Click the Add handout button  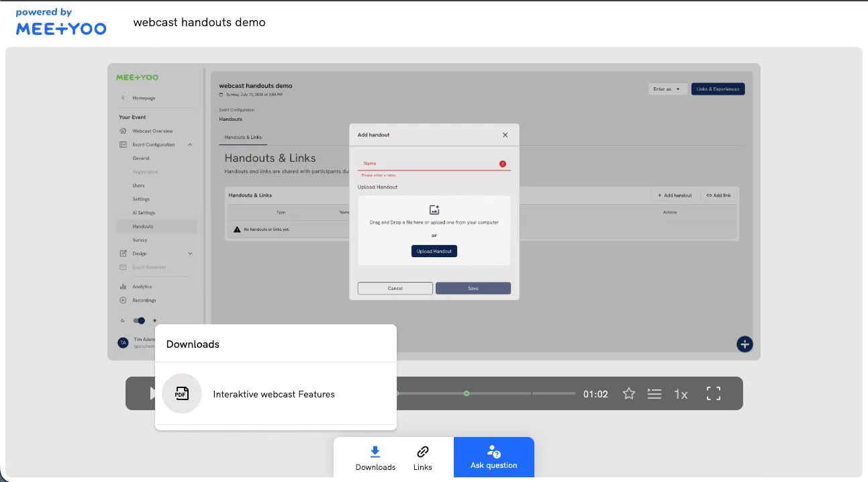pos(675,195)
